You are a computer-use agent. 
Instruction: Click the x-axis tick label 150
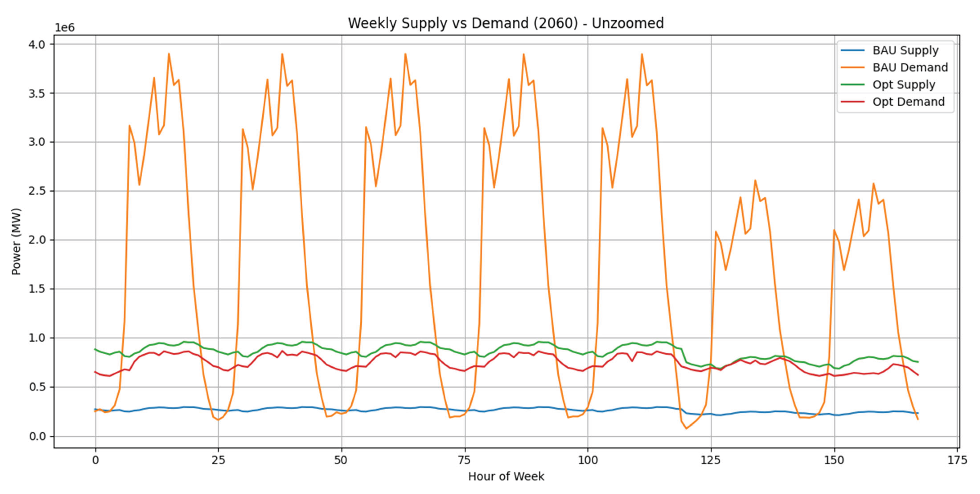834,461
